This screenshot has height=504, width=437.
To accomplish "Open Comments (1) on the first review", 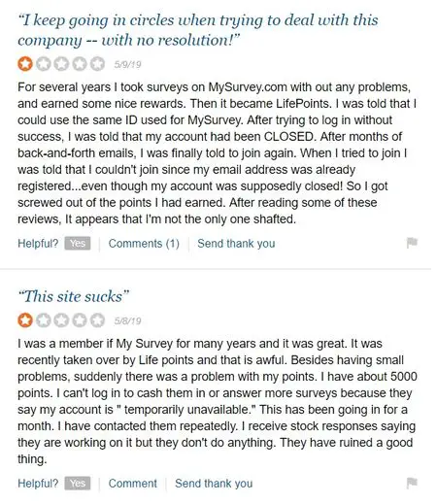I will point(144,244).
